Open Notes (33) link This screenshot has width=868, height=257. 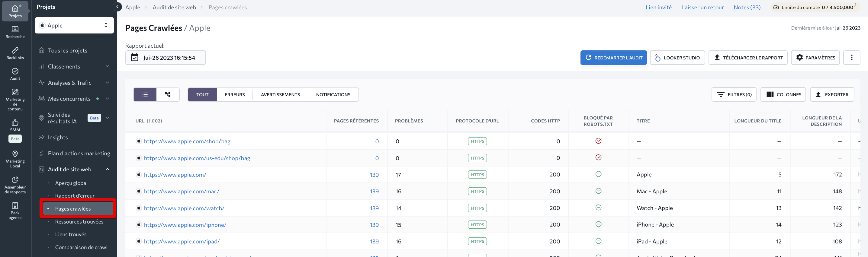click(747, 8)
